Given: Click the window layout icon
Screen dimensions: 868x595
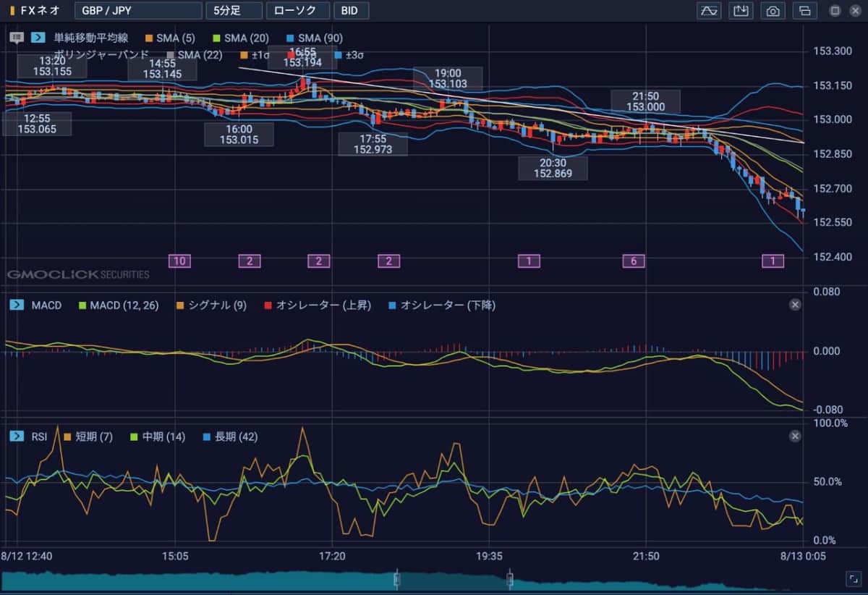Looking at the screenshot, I should [804, 11].
